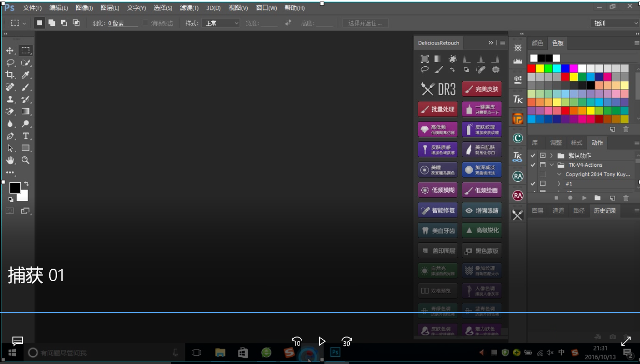Select the Hand tool

click(10, 161)
